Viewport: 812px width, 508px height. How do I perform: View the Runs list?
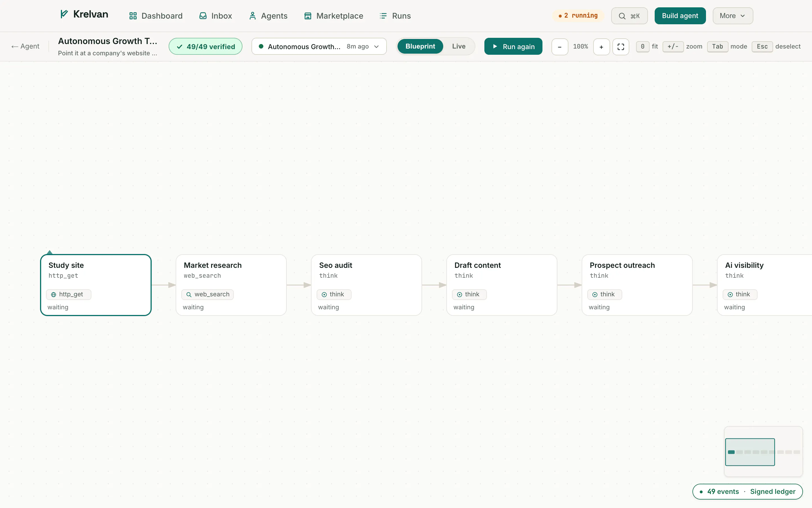(395, 16)
